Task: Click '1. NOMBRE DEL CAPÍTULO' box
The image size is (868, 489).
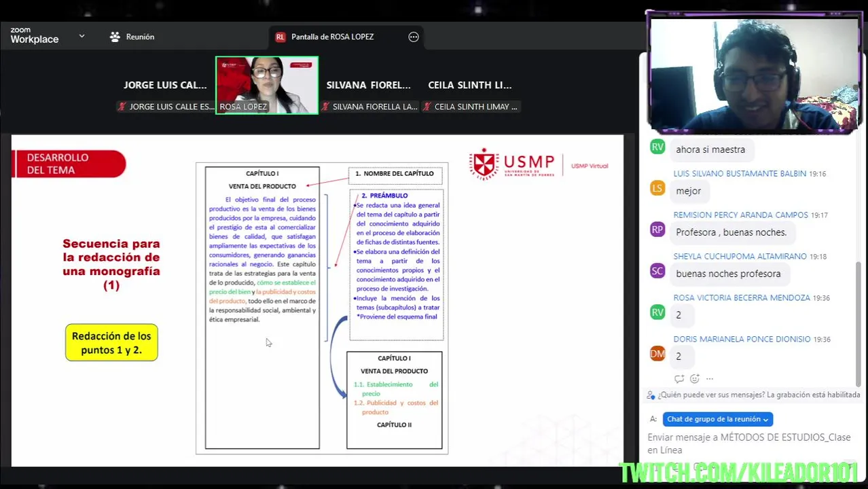Action: click(395, 174)
